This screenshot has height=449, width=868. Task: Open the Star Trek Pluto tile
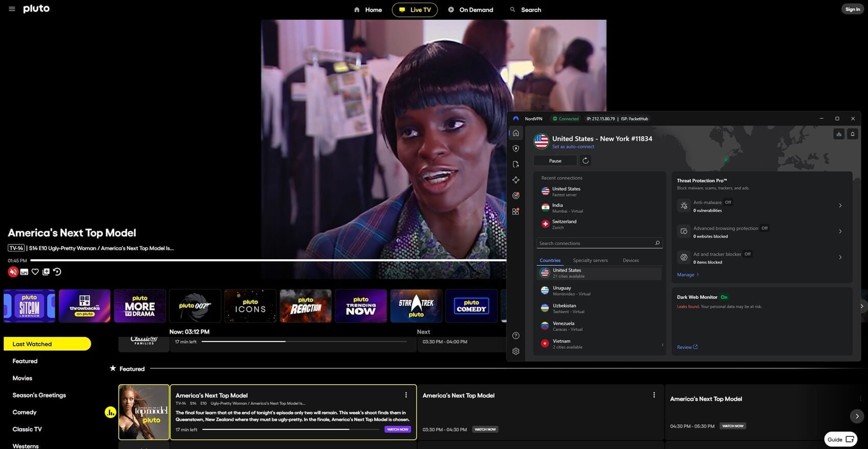[416, 306]
